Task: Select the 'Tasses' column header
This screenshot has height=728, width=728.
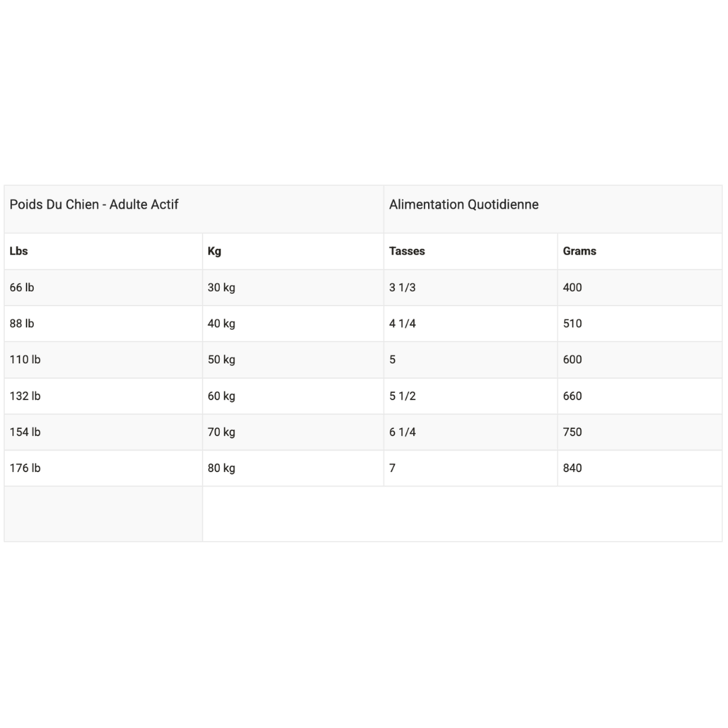Action: [471, 251]
